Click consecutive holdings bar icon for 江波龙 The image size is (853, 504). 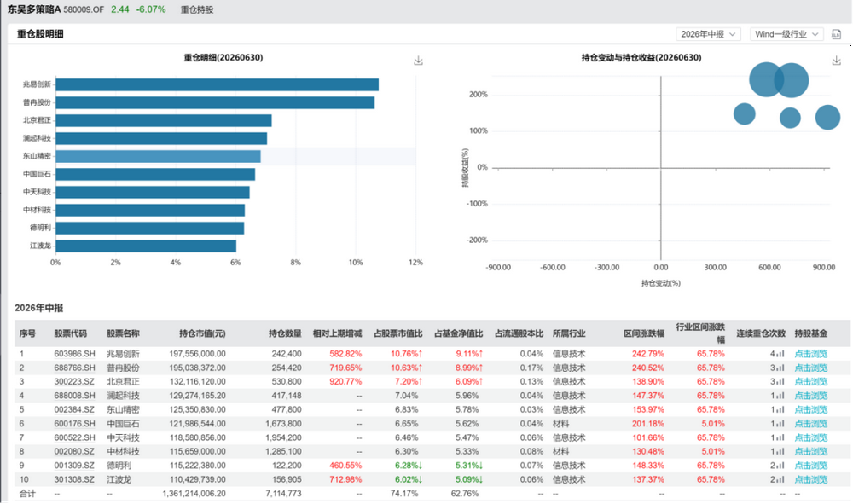point(780,479)
